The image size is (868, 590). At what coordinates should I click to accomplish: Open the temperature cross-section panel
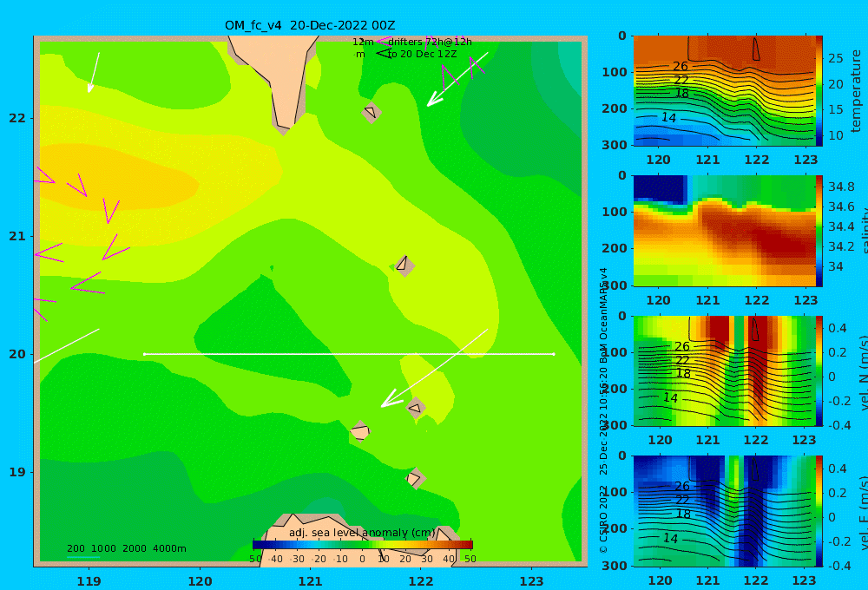pos(725,91)
